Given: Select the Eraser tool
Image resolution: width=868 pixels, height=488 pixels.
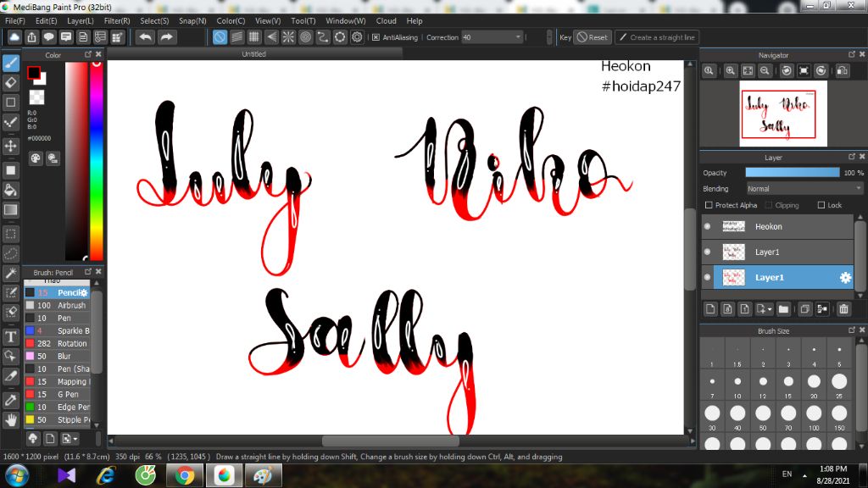Looking at the screenshot, I should (10, 82).
